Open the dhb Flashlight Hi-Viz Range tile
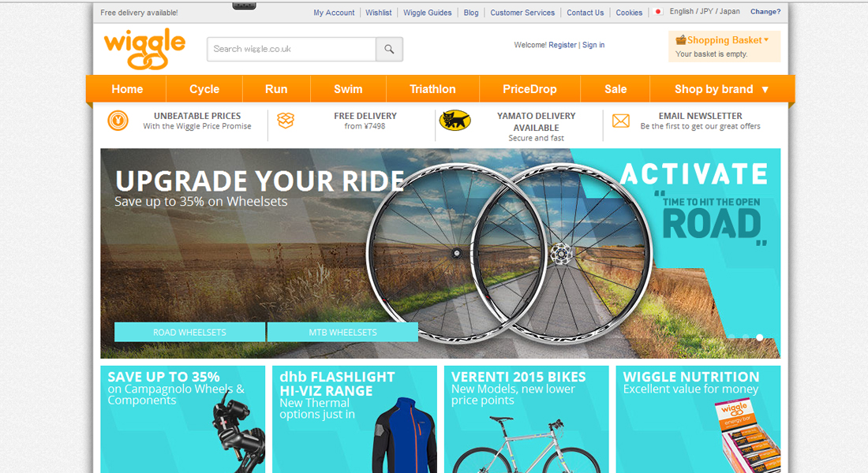This screenshot has height=473, width=868. [354, 419]
